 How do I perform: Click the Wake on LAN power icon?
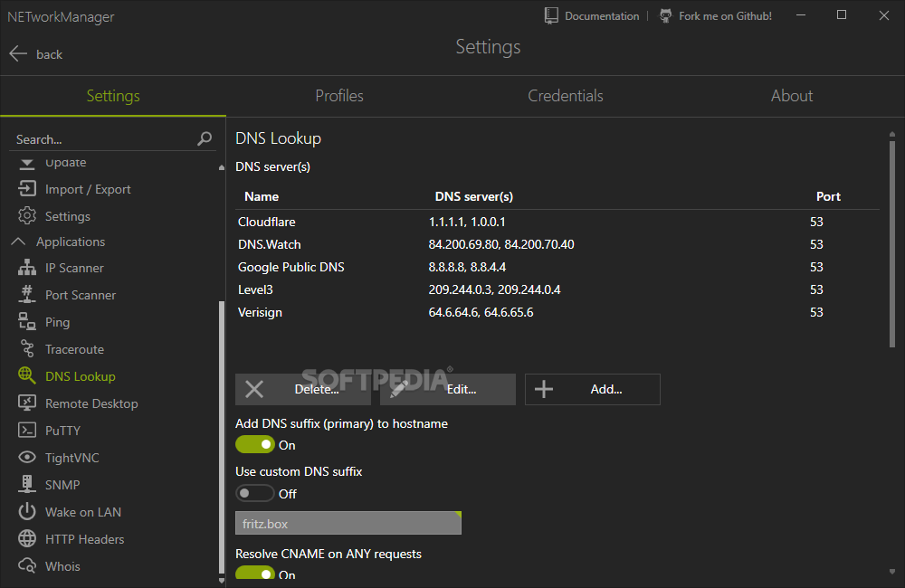pyautogui.click(x=26, y=511)
